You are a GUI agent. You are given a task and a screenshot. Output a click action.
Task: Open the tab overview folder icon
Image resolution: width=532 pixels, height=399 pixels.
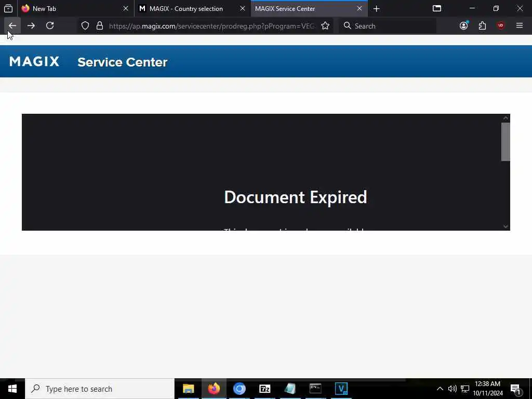[437, 8]
